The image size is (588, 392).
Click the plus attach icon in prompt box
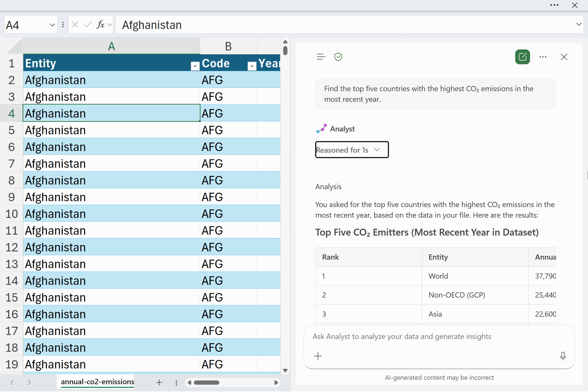[318, 356]
